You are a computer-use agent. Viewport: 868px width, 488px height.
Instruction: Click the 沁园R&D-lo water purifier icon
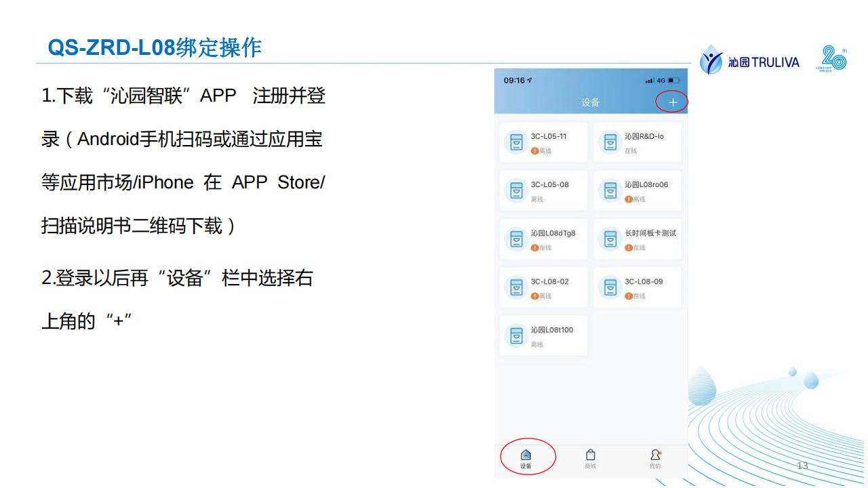point(610,143)
